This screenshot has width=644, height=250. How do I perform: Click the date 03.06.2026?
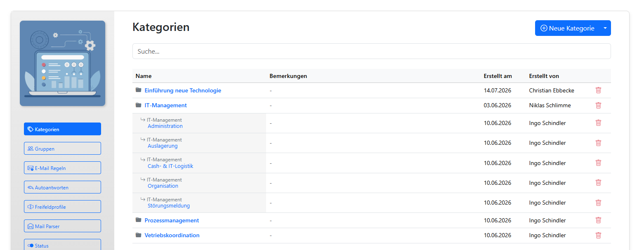pos(498,105)
